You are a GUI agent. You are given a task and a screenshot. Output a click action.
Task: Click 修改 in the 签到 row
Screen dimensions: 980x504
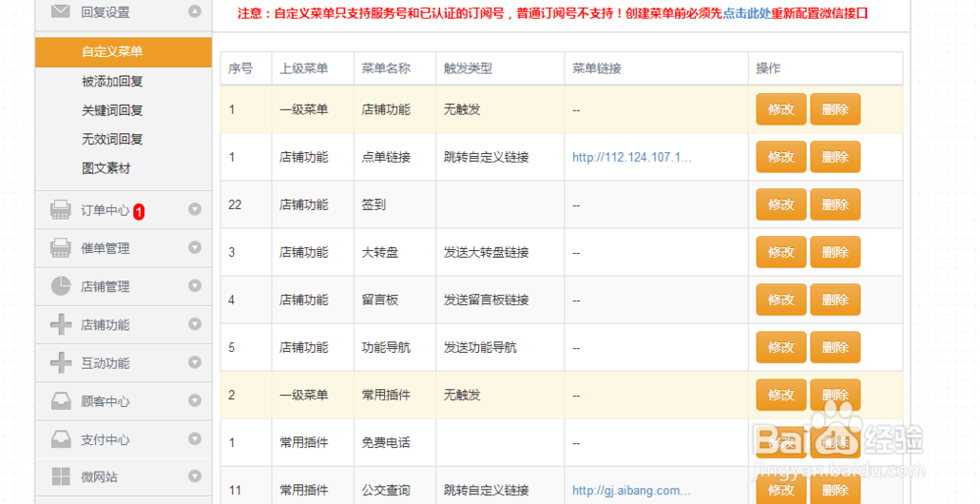tap(781, 205)
